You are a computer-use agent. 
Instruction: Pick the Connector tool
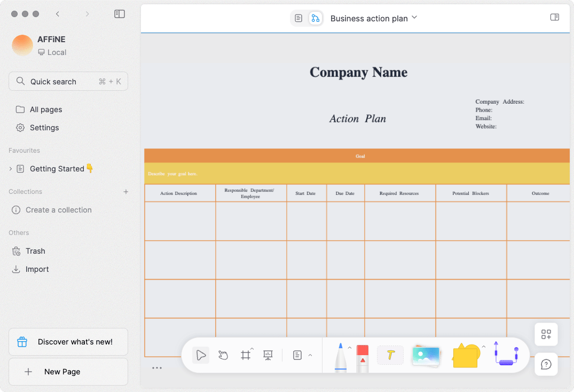505,355
